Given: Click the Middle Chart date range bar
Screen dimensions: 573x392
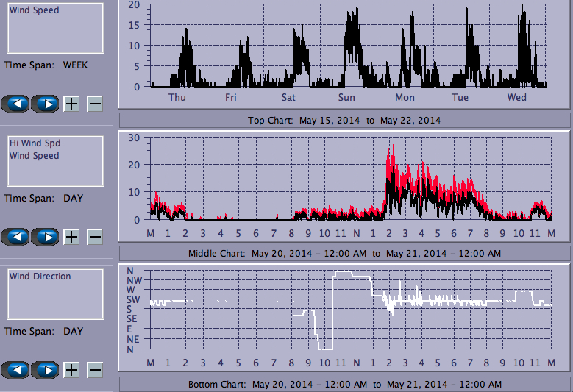Looking at the screenshot, I should (x=344, y=253).
